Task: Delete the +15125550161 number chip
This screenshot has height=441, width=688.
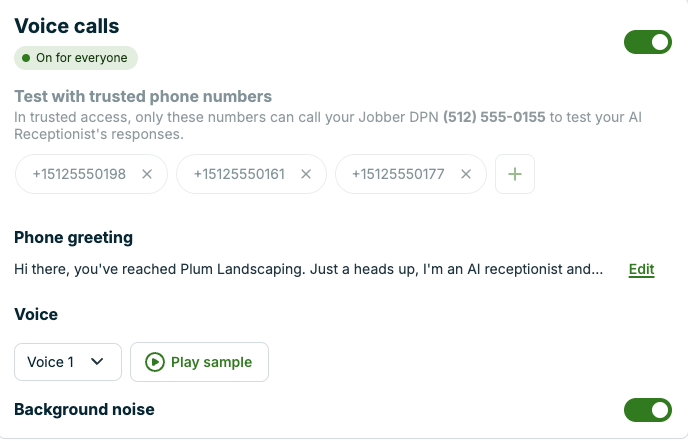Action: coord(306,174)
